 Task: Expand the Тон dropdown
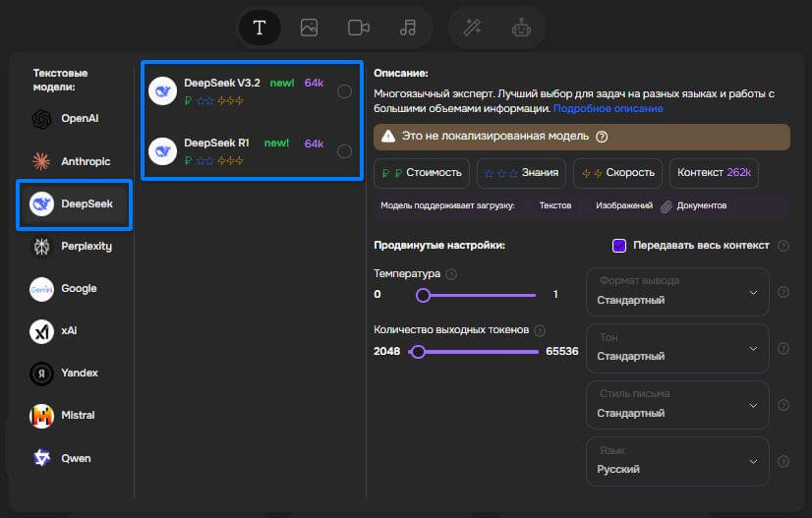coord(677,348)
